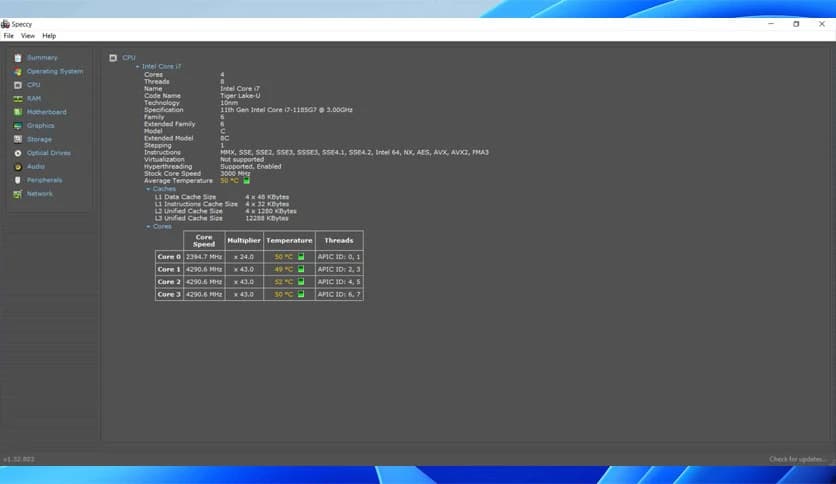Open the RAM section icon
836x484 pixels.
(x=18, y=99)
